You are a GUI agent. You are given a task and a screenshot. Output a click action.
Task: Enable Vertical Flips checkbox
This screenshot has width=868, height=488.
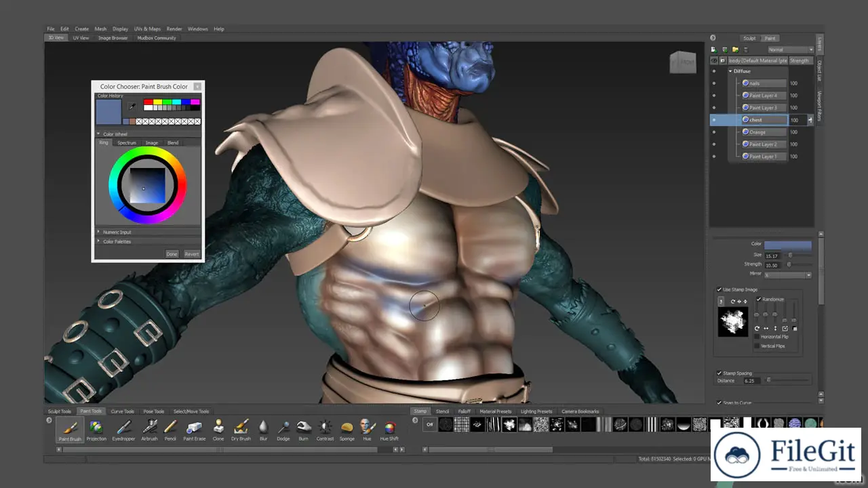757,346
